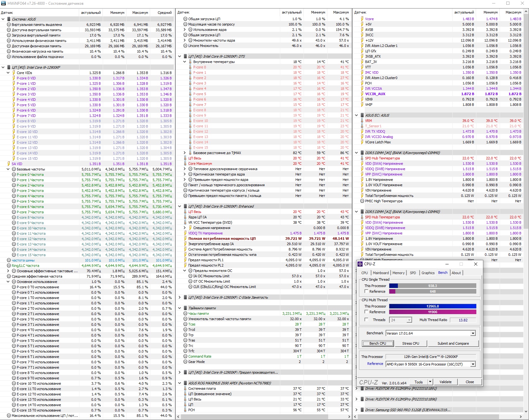Click the lightning icon beside Vcore

(x=362, y=19)
